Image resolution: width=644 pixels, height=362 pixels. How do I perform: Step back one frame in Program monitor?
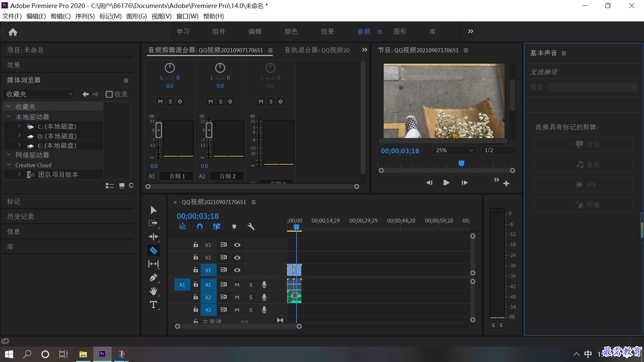(x=429, y=183)
